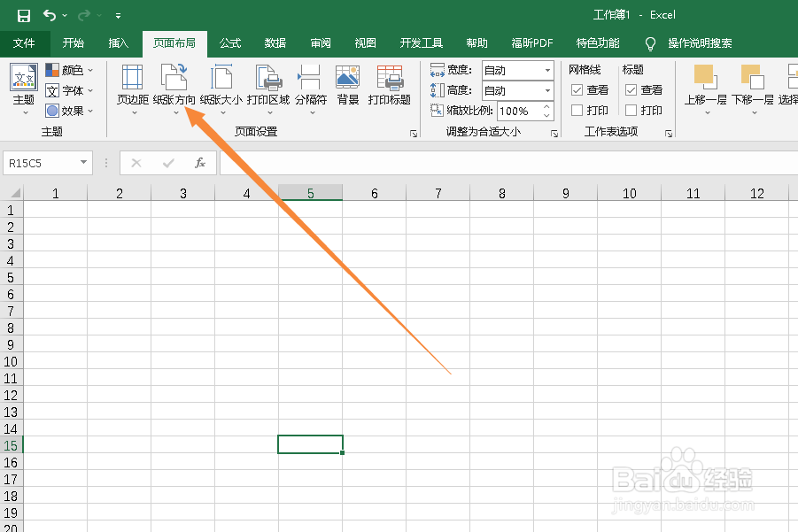Viewport: 798px width, 532px height.
Task: Enable 打印 under 网格线 to print gridlines
Action: click(577, 110)
